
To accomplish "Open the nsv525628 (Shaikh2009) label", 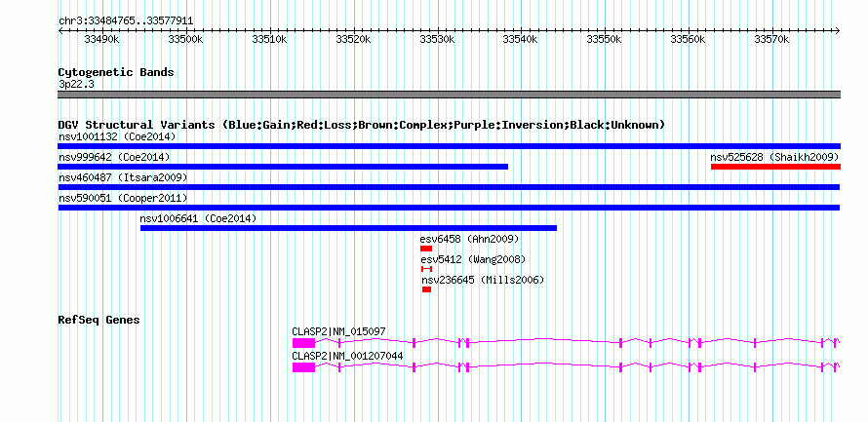I will (775, 157).
